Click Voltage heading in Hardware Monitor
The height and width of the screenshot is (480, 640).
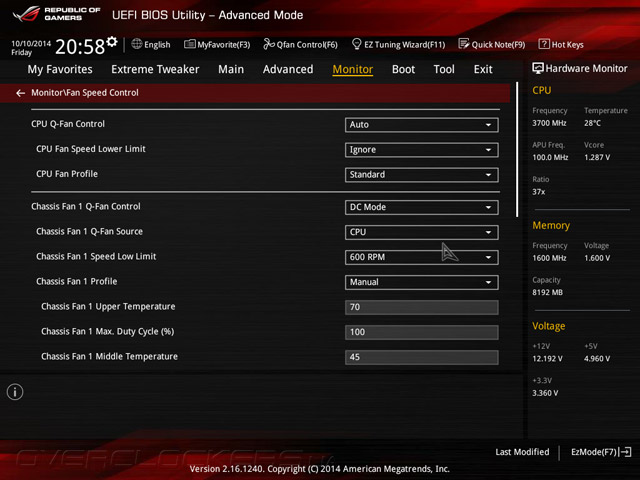549,326
